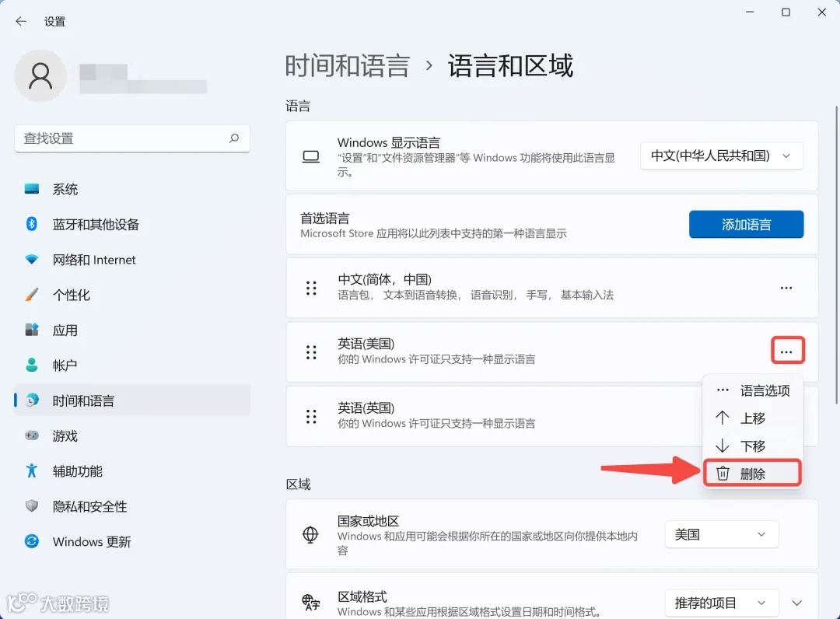The width and height of the screenshot is (840, 619).
Task: Click the globe icon beside 国家或地区
Action: (x=310, y=534)
